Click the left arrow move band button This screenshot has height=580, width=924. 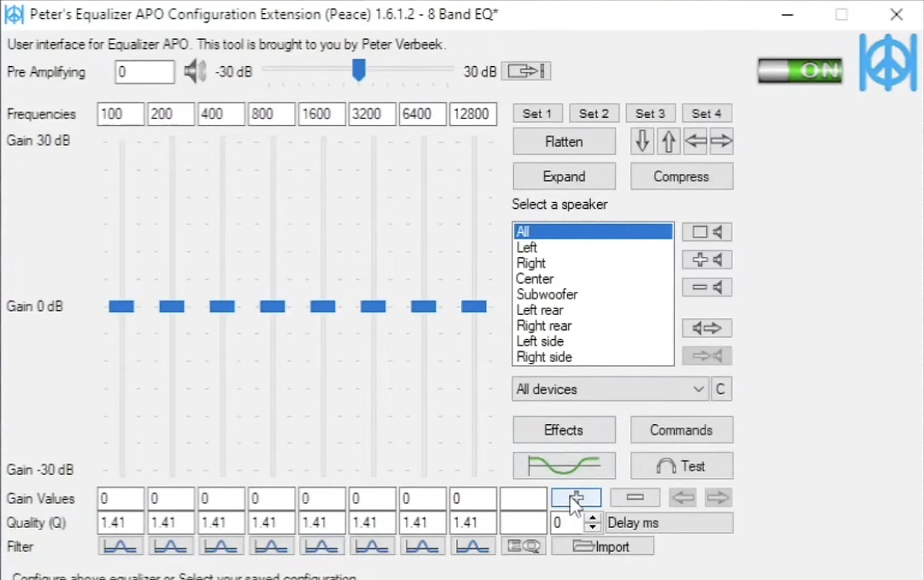click(683, 498)
